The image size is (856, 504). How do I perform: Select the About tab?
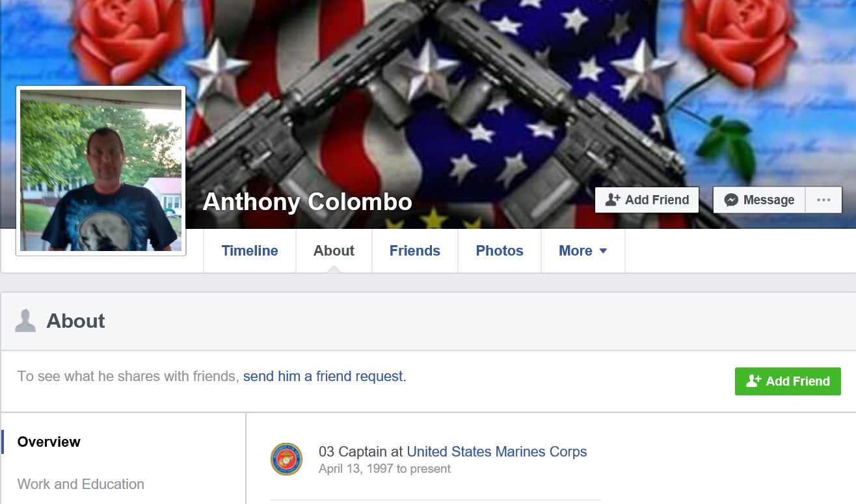[334, 251]
